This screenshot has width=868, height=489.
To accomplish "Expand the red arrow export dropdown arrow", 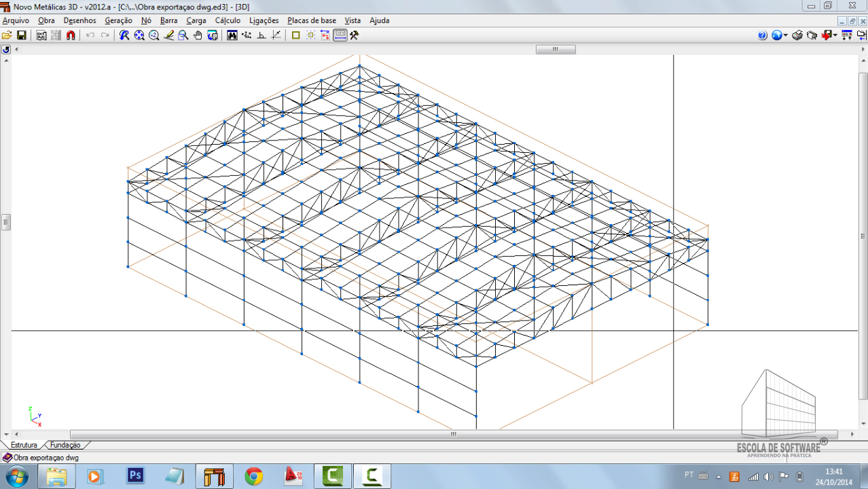I will [835, 35].
